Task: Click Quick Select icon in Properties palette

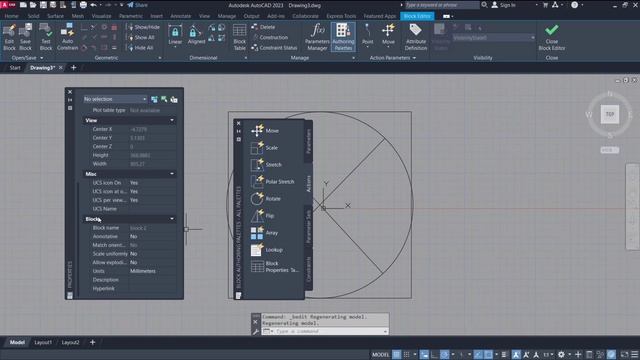Action: 174,99
